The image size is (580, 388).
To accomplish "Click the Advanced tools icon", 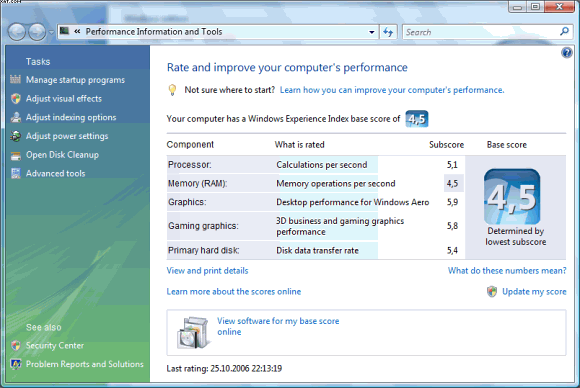I will (x=16, y=173).
